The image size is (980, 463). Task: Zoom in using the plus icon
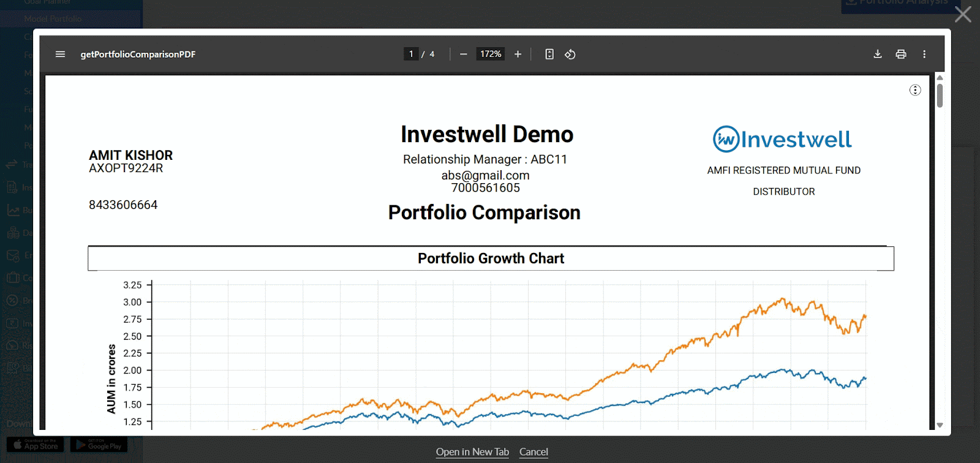(518, 54)
